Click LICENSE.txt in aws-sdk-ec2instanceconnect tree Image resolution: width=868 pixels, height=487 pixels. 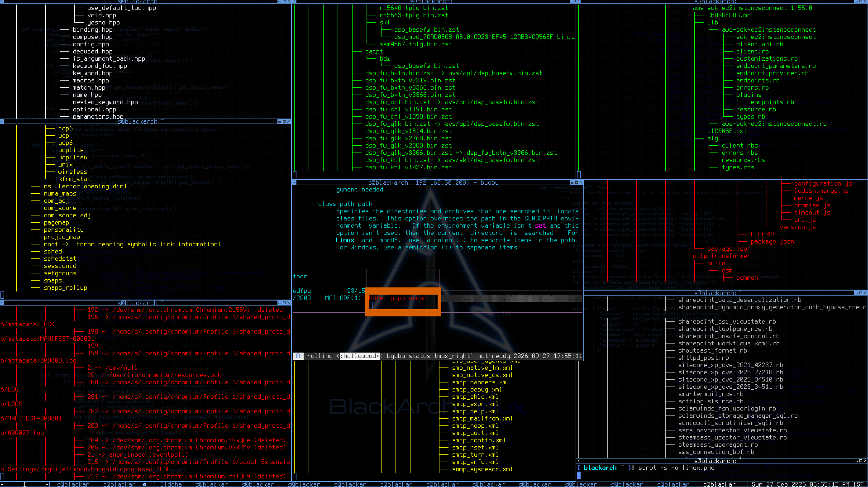coord(727,131)
